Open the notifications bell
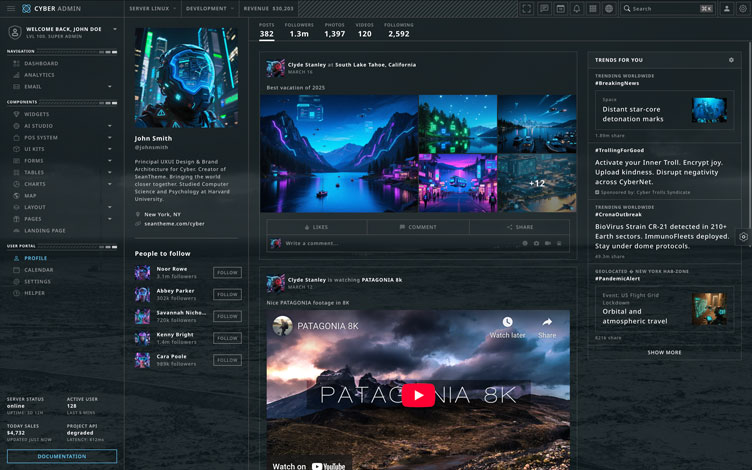This screenshot has height=470, width=752. tap(576, 8)
